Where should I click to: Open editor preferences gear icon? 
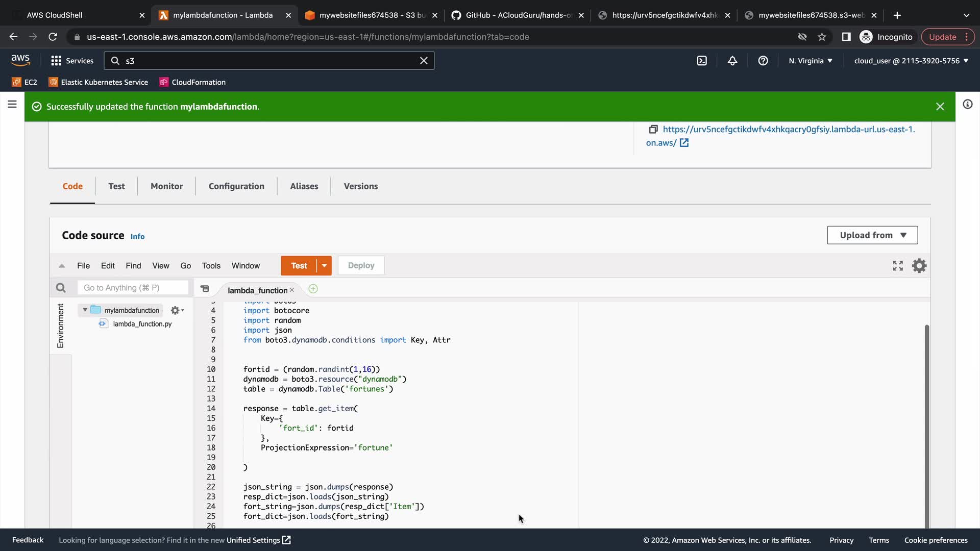(919, 266)
